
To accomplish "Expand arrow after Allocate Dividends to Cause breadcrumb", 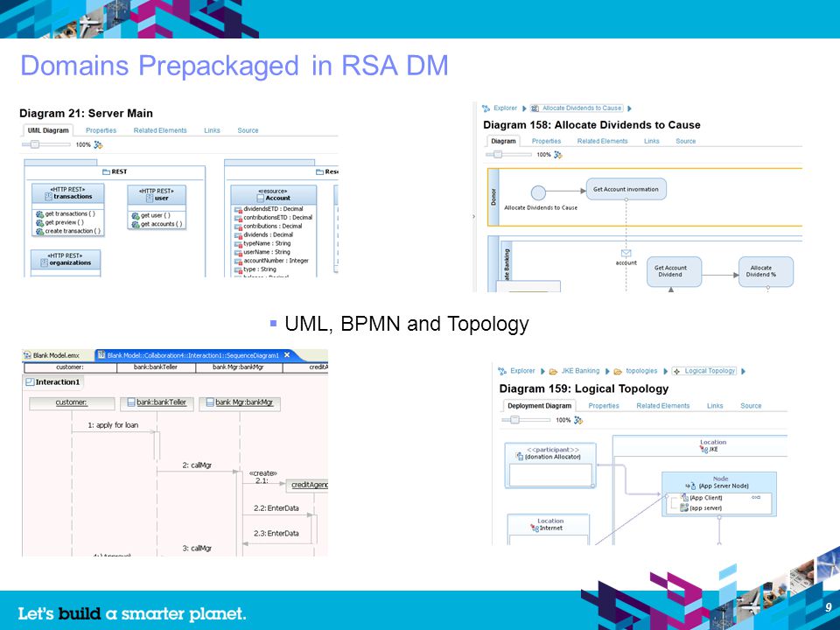I will click(x=629, y=108).
